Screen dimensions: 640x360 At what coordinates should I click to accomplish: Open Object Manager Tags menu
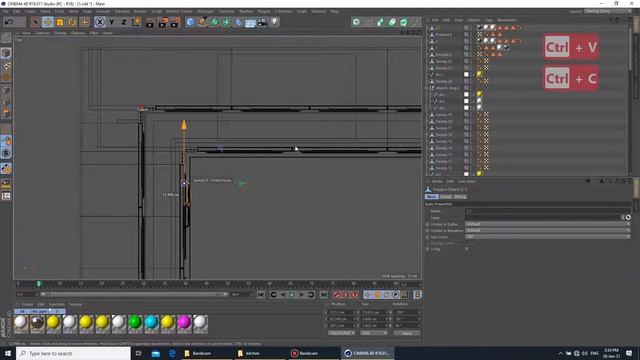(489, 20)
